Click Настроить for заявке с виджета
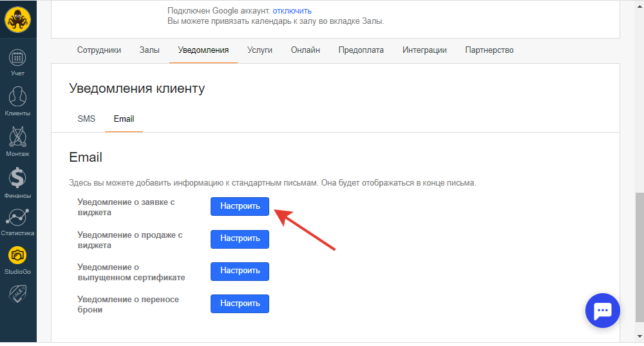 [240, 206]
